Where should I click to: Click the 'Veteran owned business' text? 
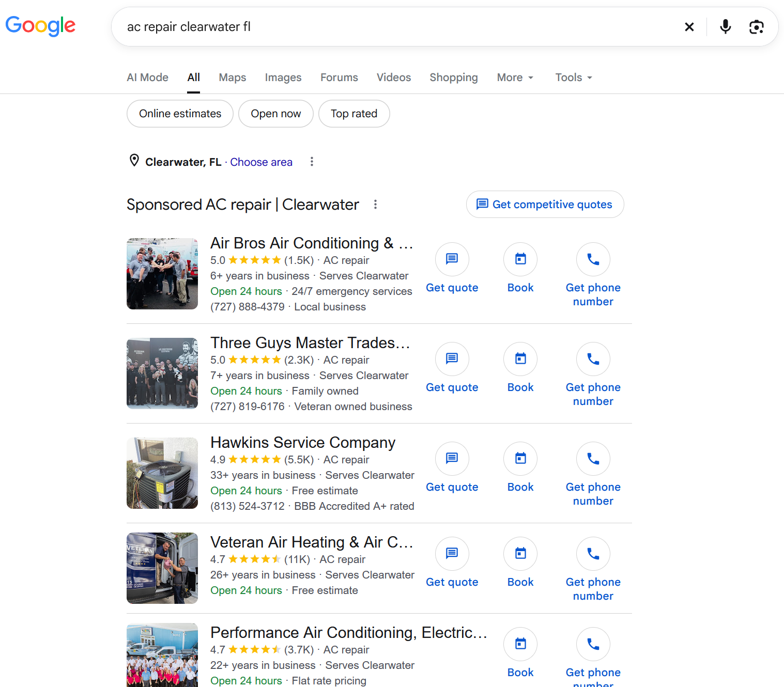click(353, 407)
